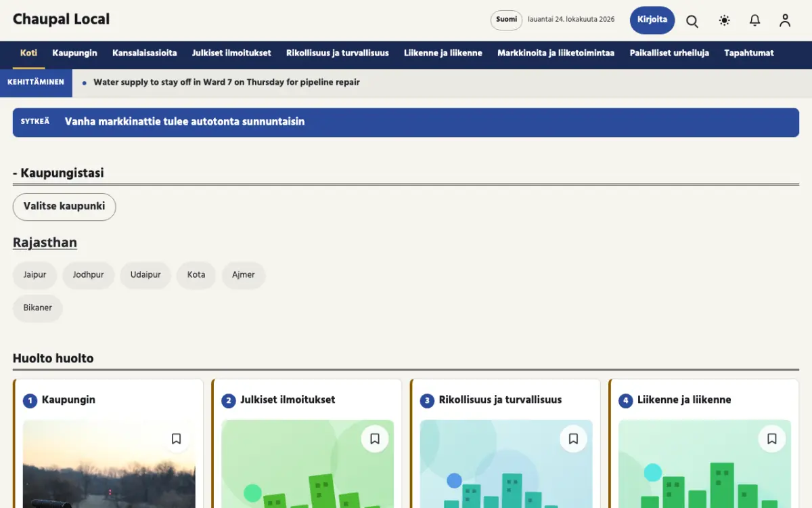The height and width of the screenshot is (508, 812).
Task: Bookmark the Liikenne ja liikenne card
Action: click(x=772, y=439)
